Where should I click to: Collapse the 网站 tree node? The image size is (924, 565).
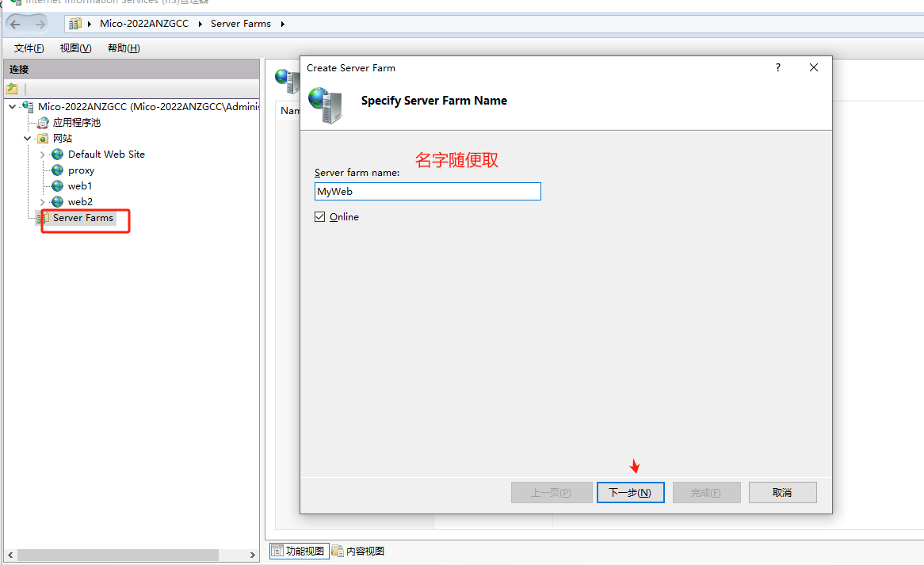point(27,139)
